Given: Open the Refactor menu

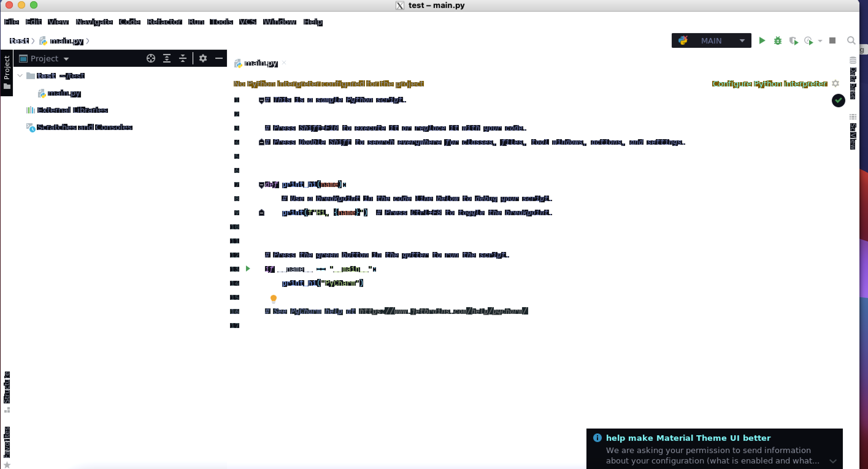Looking at the screenshot, I should click(164, 21).
